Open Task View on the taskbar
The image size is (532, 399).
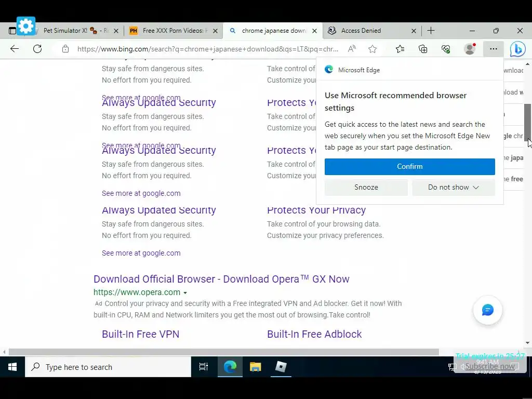tap(204, 367)
